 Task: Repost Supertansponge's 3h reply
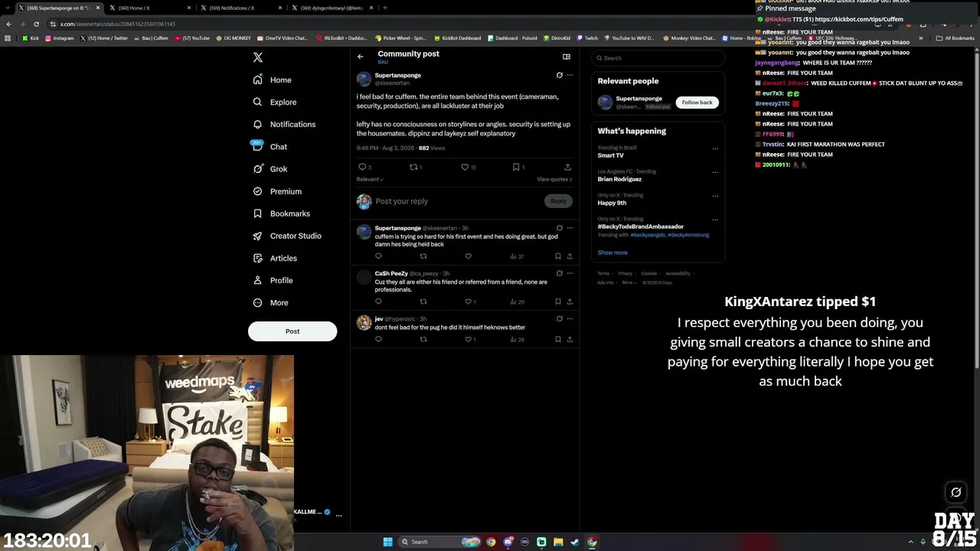pos(423,256)
